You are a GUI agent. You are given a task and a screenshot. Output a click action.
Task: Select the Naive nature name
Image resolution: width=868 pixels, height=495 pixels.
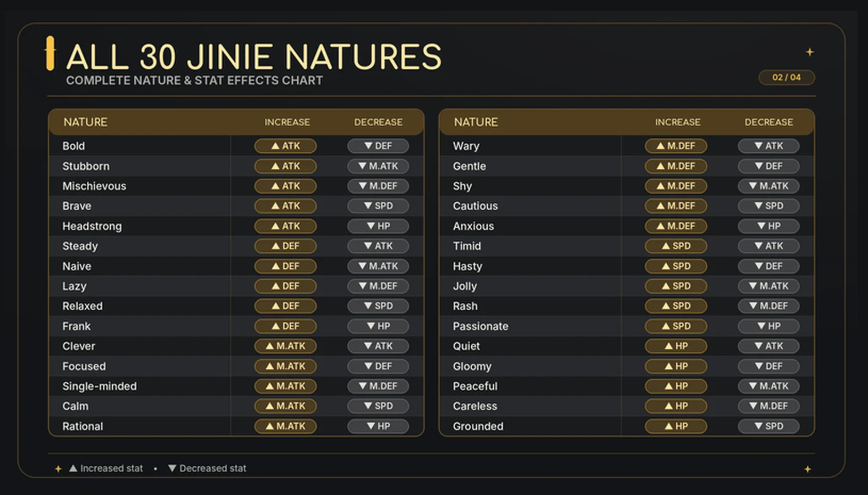77,266
